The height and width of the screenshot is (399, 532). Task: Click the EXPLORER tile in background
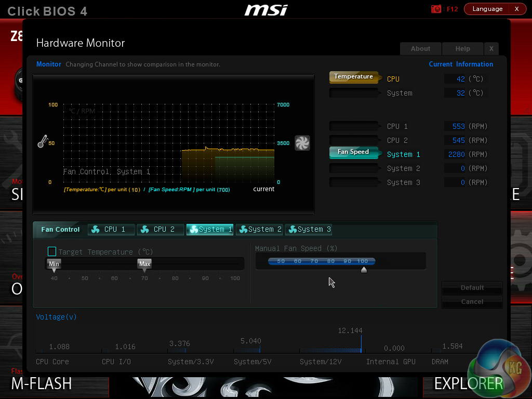point(469,384)
